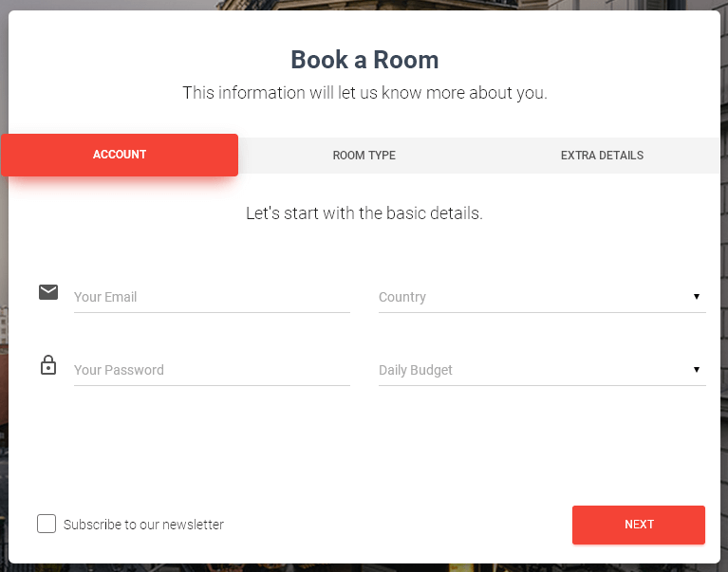The image size is (728, 572).
Task: Click the 'Subscribe to our newsletter' label
Action: click(x=143, y=525)
